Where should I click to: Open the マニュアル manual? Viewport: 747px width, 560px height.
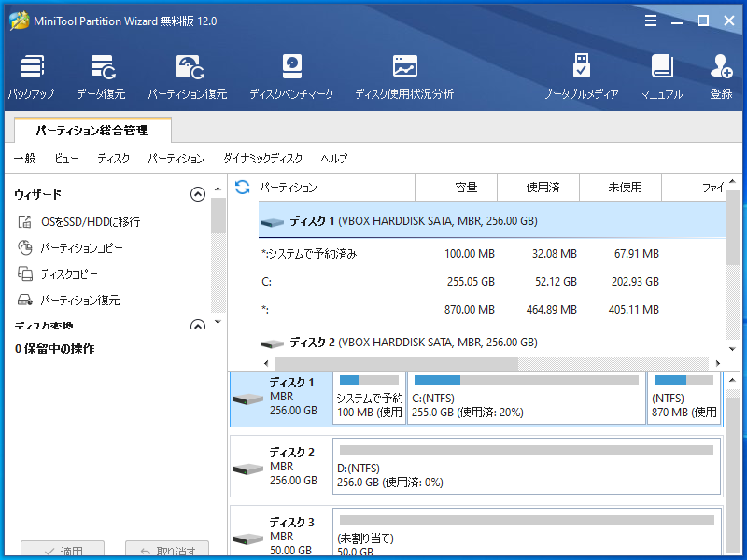coord(662,77)
